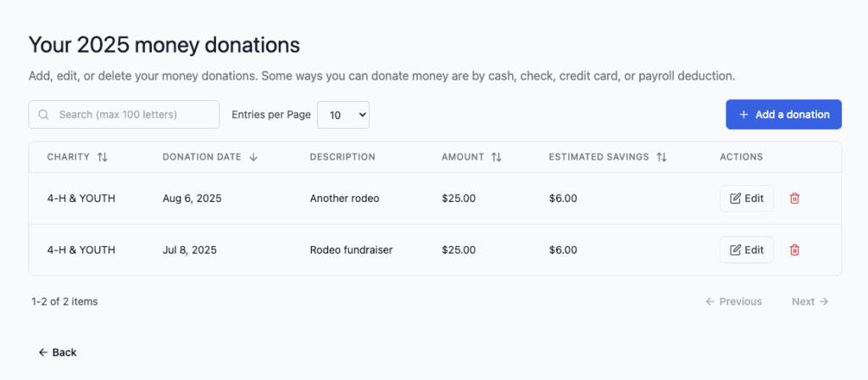
Task: Sort by Donation Date arrow icon
Action: pyautogui.click(x=253, y=157)
